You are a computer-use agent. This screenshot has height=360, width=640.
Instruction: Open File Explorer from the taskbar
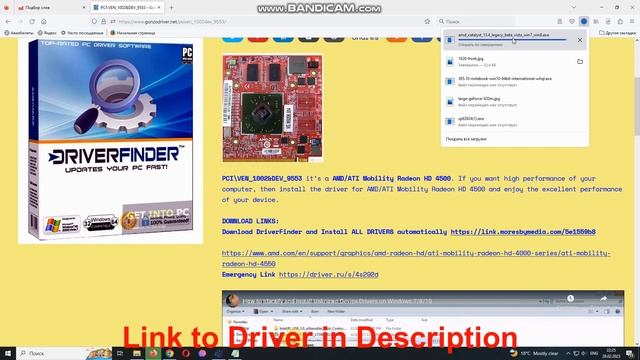[x=137, y=353]
